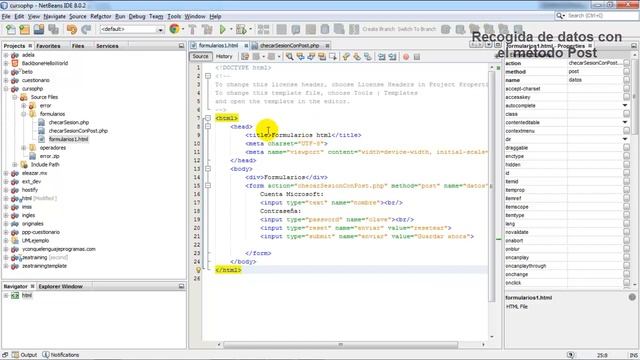Click the green Run Project icon
The width and height of the screenshot is (640, 360).
[223, 29]
